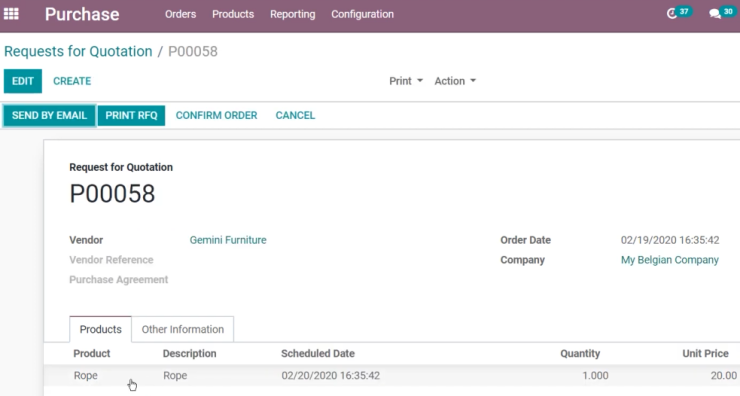Open the Orders menu

pyautogui.click(x=180, y=14)
